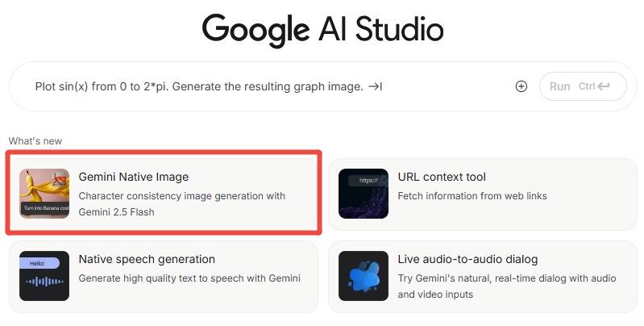Click the tab-arrow icon after the prompt text
This screenshot has width=644, height=326.
(375, 86)
